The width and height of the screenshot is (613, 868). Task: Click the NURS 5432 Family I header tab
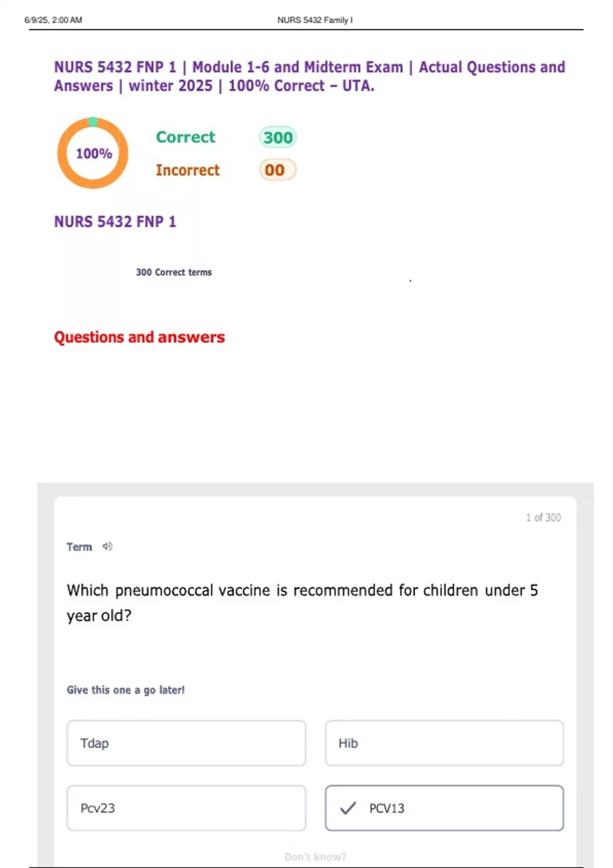(315, 20)
